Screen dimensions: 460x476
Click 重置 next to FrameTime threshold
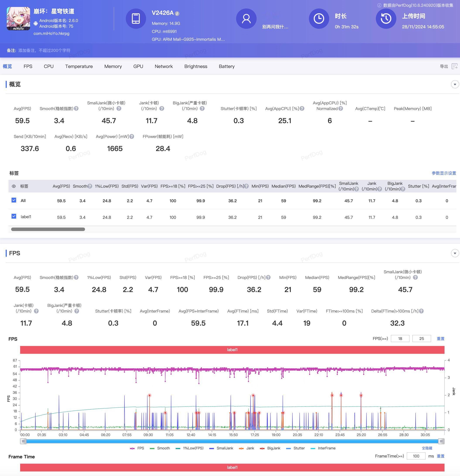coord(441,456)
